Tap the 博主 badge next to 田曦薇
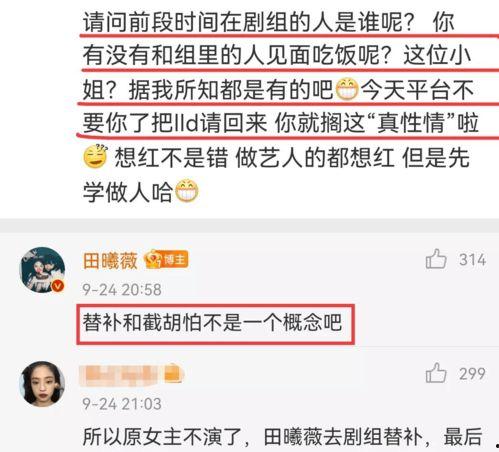 [x=166, y=259]
